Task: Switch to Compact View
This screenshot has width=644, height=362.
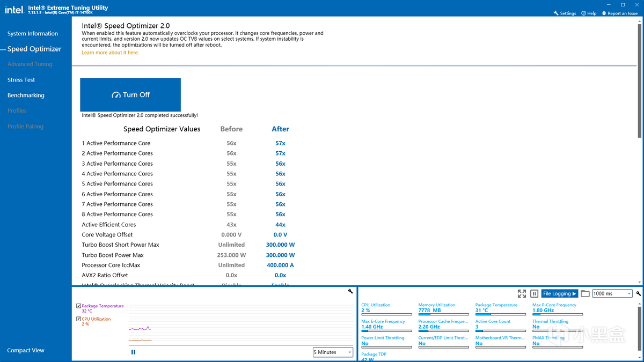Action: click(x=26, y=350)
